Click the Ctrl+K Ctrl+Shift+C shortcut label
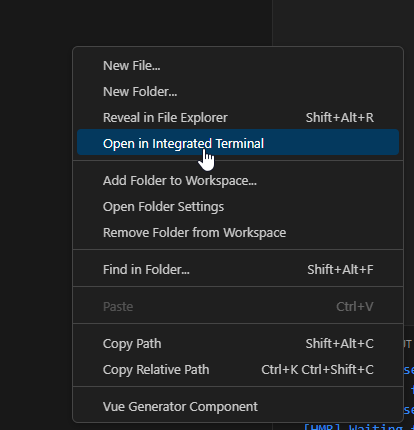Image resolution: width=414 pixels, height=430 pixels. 317,370
